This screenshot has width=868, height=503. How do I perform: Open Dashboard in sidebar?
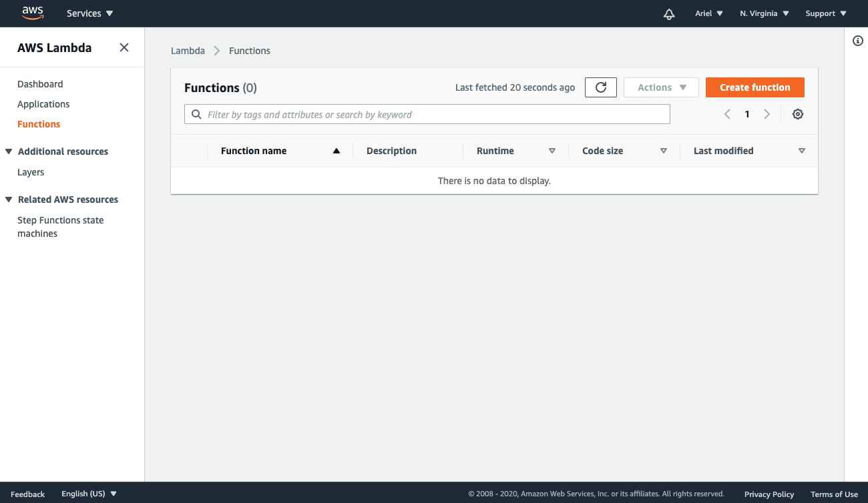tap(40, 84)
